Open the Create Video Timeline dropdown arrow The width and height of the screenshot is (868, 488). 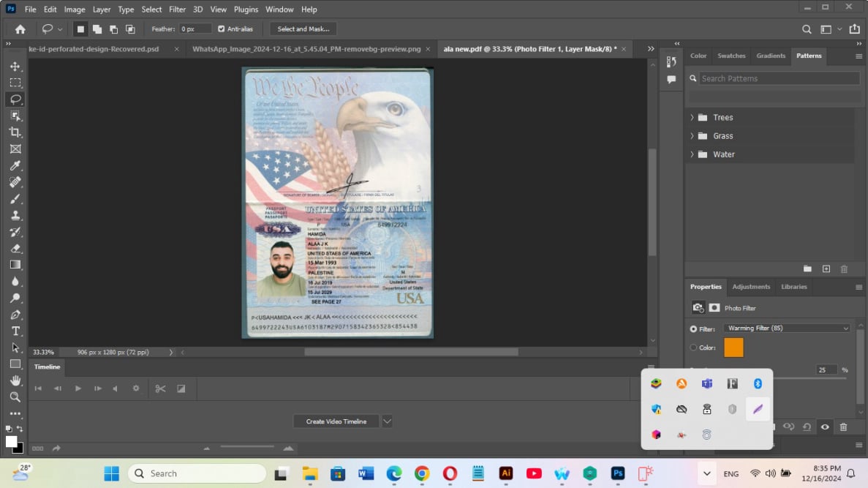point(387,421)
